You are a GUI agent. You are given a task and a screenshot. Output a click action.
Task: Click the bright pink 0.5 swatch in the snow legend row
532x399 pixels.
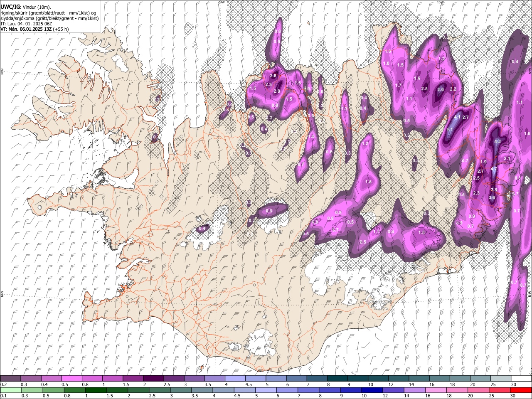(71, 379)
